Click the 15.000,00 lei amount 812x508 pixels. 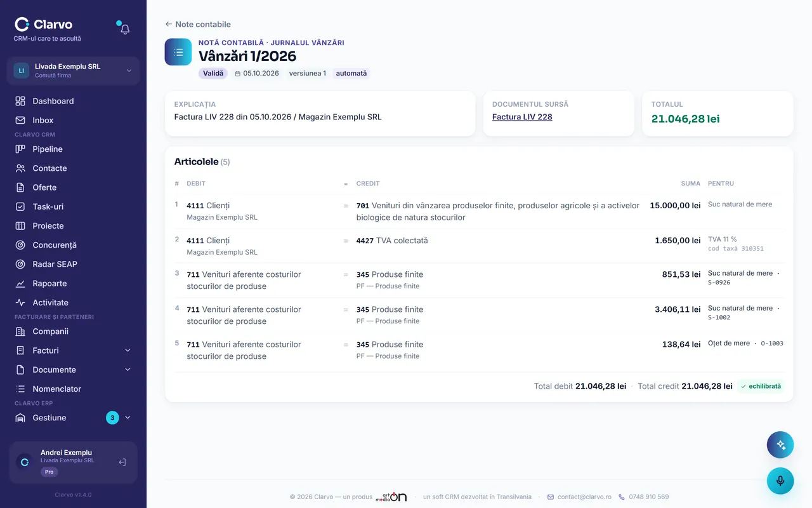pos(675,206)
